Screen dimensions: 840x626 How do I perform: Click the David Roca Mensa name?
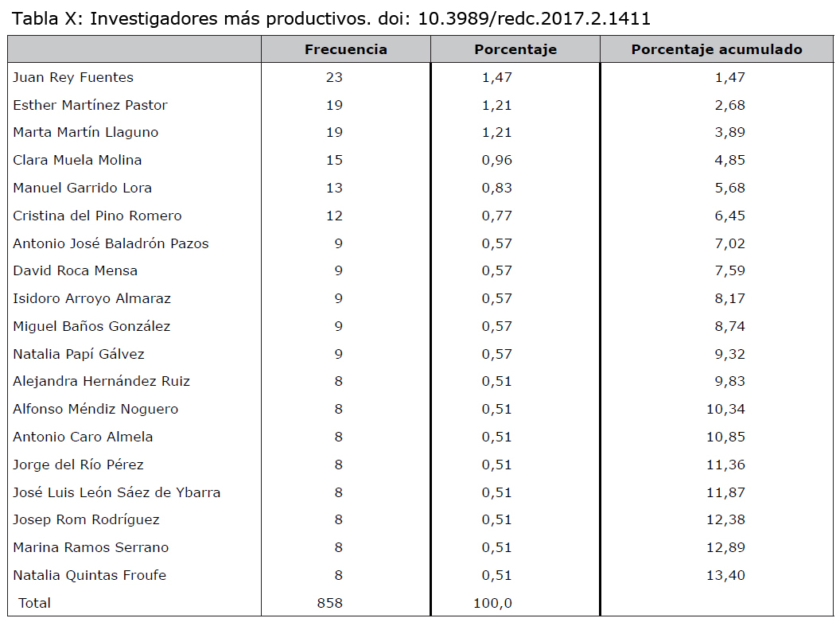[x=75, y=271]
